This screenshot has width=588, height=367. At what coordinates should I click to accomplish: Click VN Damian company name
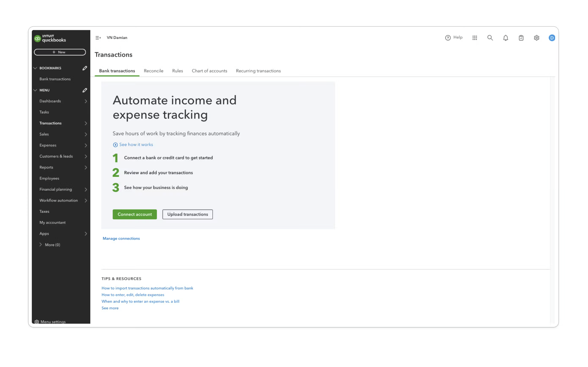tap(117, 38)
